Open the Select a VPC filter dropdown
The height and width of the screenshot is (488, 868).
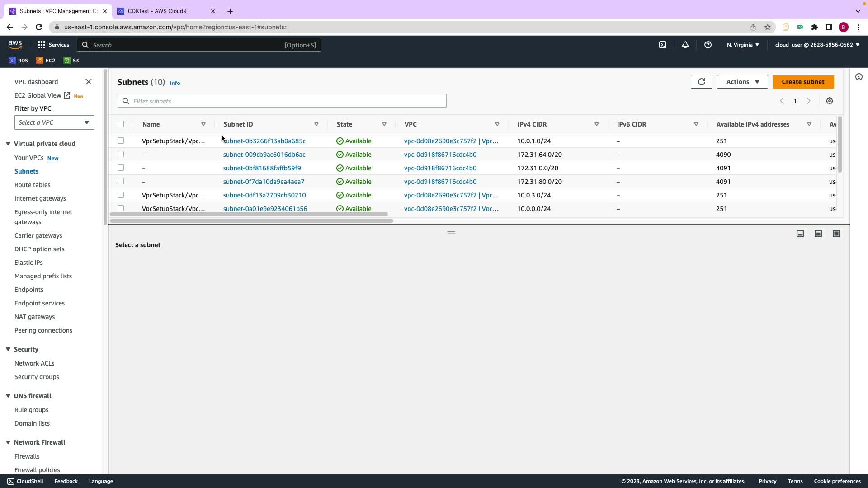coord(54,122)
